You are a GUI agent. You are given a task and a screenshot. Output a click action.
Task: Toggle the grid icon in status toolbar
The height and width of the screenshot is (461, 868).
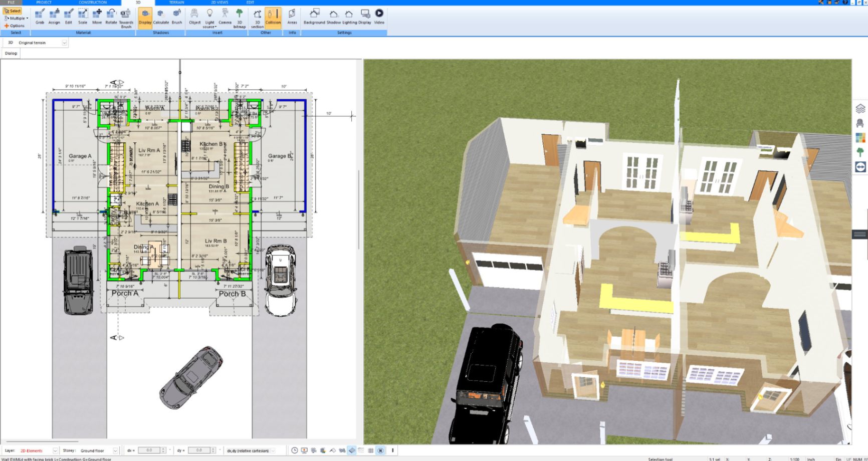(x=371, y=450)
